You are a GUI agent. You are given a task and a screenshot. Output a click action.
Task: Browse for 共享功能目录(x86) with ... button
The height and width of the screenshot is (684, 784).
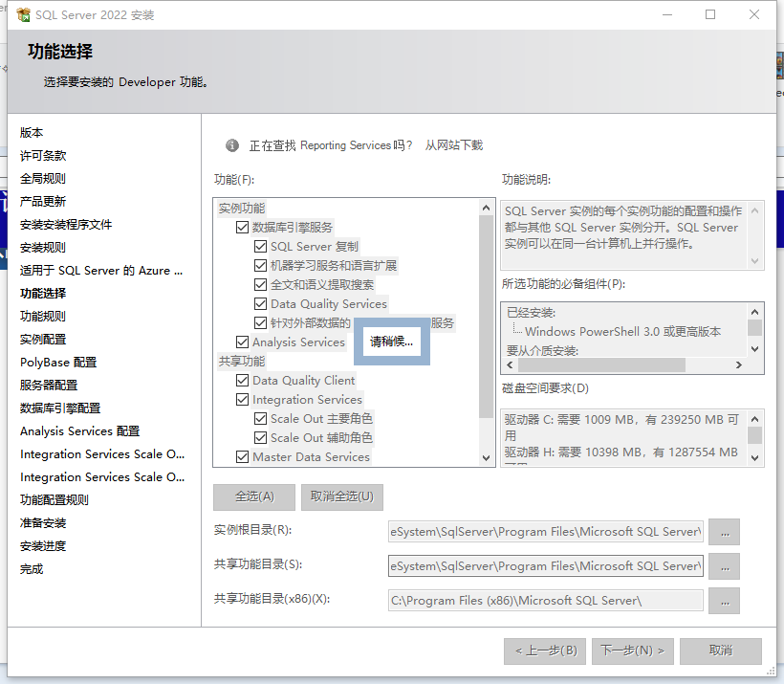point(725,601)
